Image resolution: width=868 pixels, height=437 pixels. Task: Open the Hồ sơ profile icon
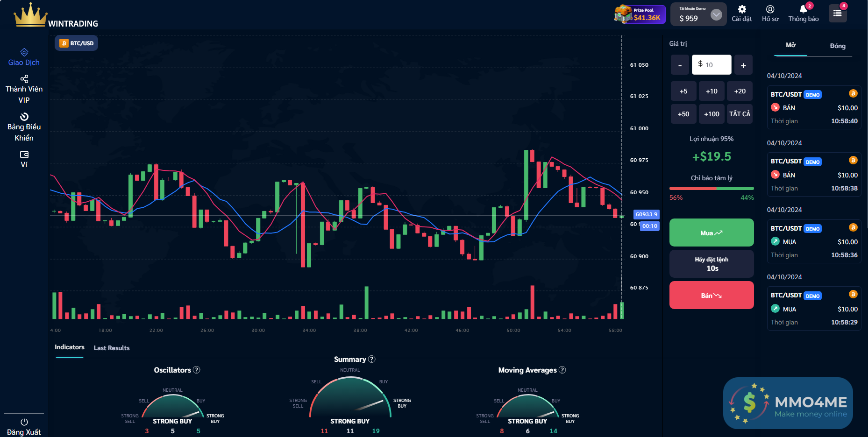tap(770, 9)
